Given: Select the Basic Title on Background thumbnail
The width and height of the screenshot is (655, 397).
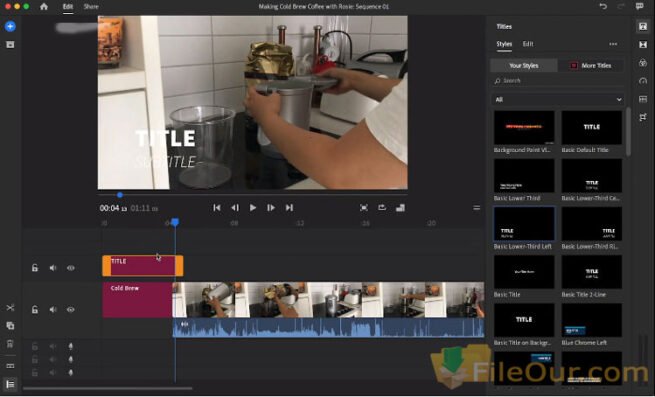Looking at the screenshot, I should 524,320.
